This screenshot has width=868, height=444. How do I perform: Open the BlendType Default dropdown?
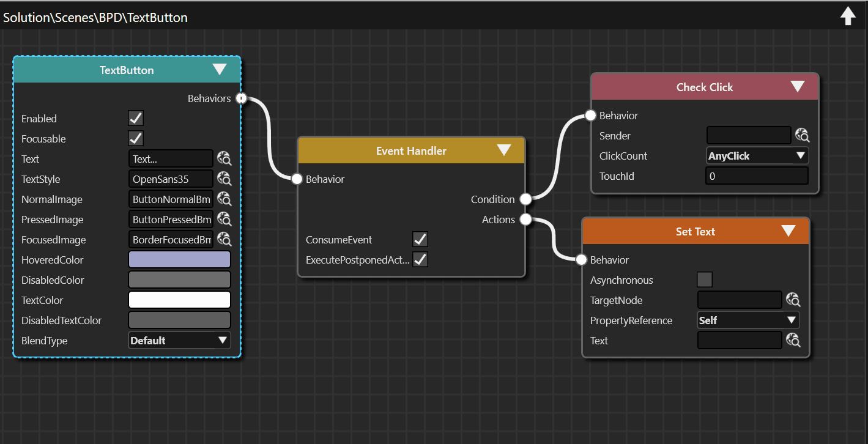tap(179, 341)
